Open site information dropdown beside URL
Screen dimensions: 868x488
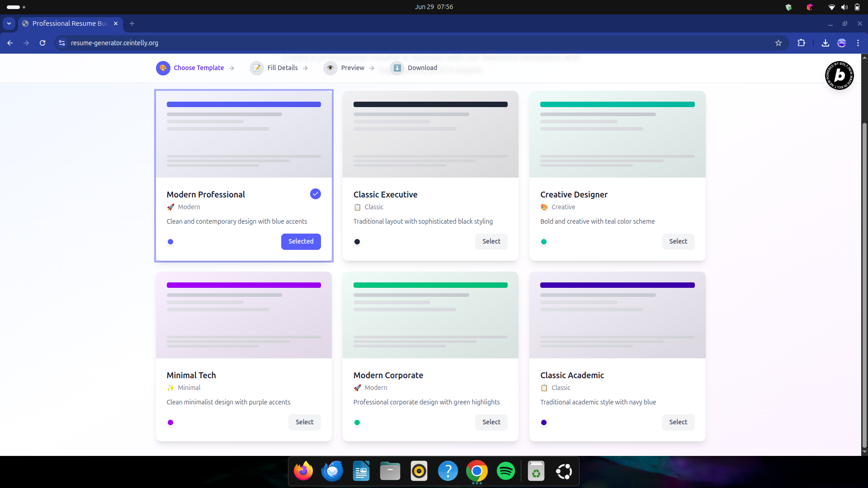click(62, 43)
